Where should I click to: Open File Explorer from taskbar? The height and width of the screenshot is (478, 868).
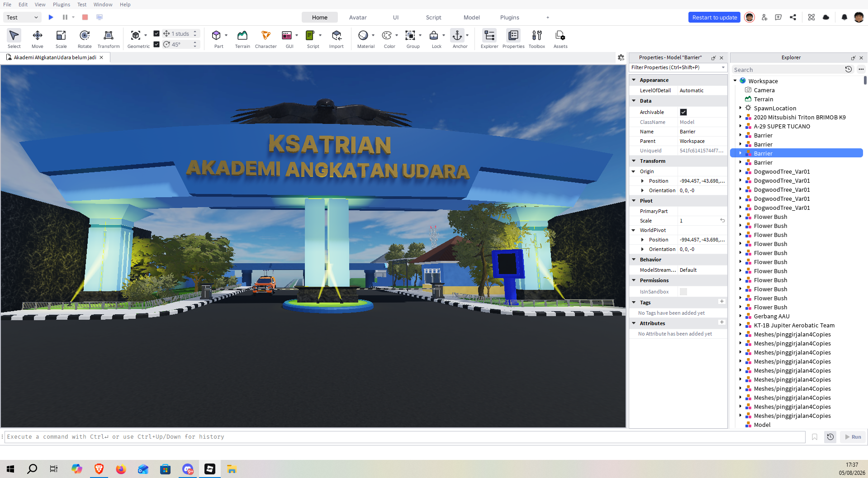pyautogui.click(x=232, y=469)
